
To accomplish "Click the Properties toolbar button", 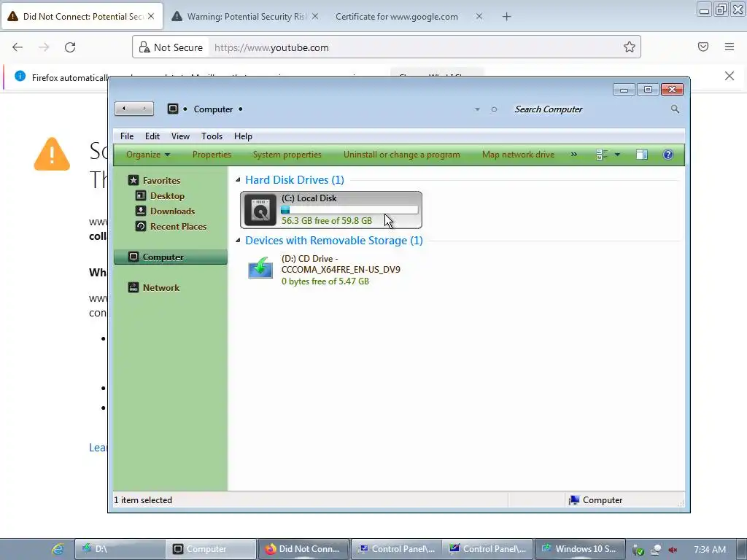I will [212, 155].
